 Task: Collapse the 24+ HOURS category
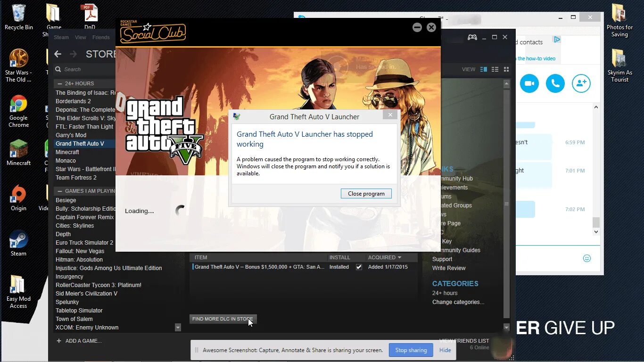click(x=60, y=83)
